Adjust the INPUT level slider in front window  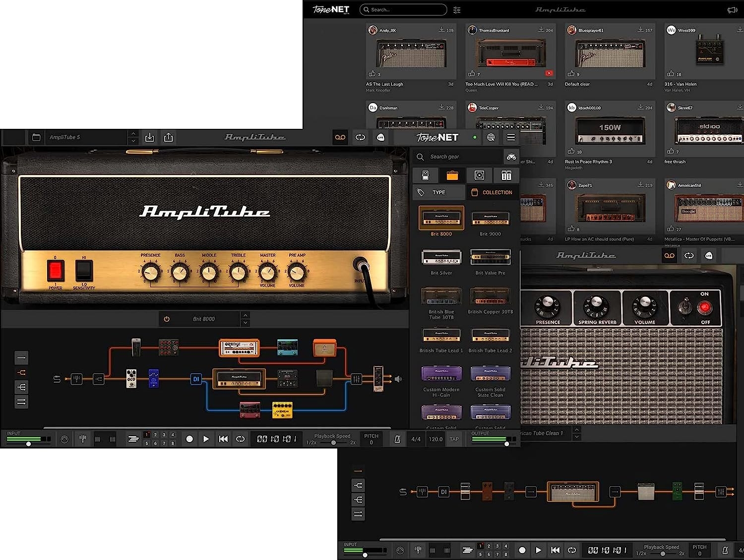(29, 444)
